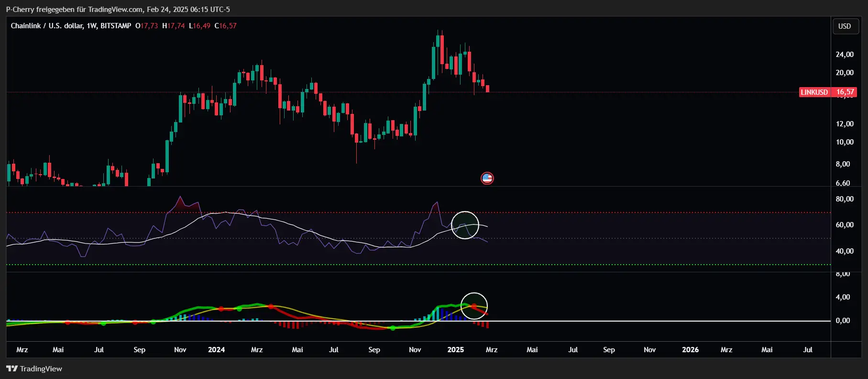This screenshot has width=868, height=379.
Task: Click the current price value 16,57 on the axis
Action: coord(845,92)
